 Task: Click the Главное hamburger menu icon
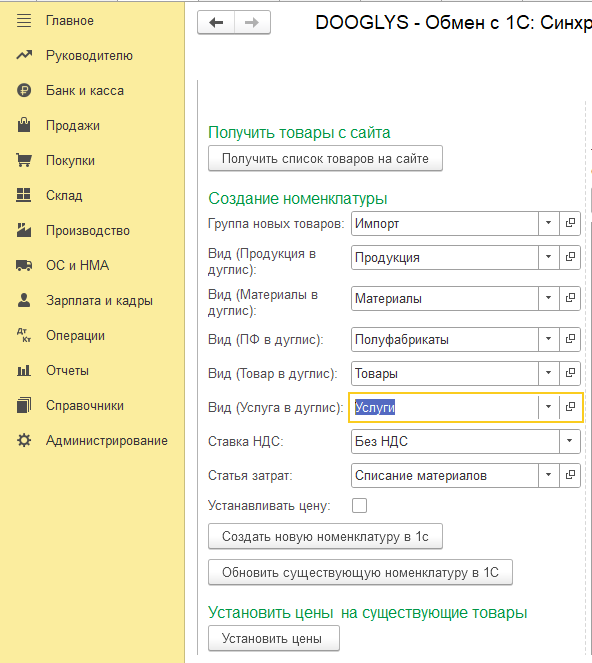24,20
